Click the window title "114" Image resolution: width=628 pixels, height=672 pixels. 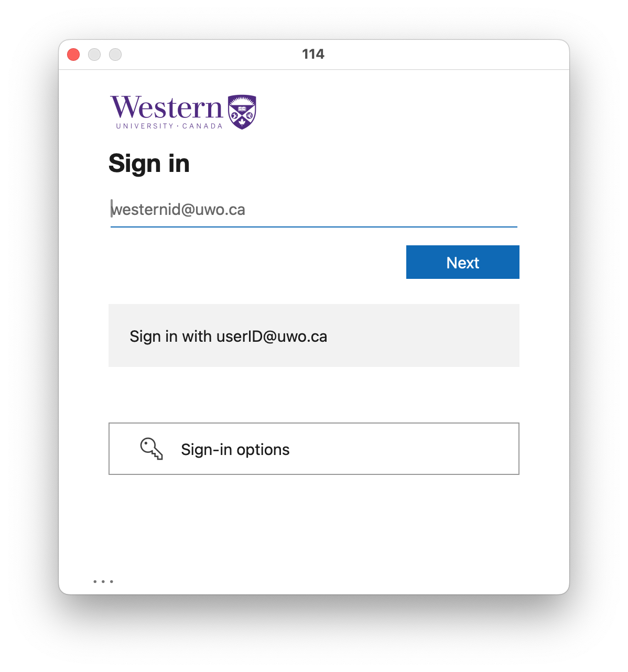pos(313,54)
